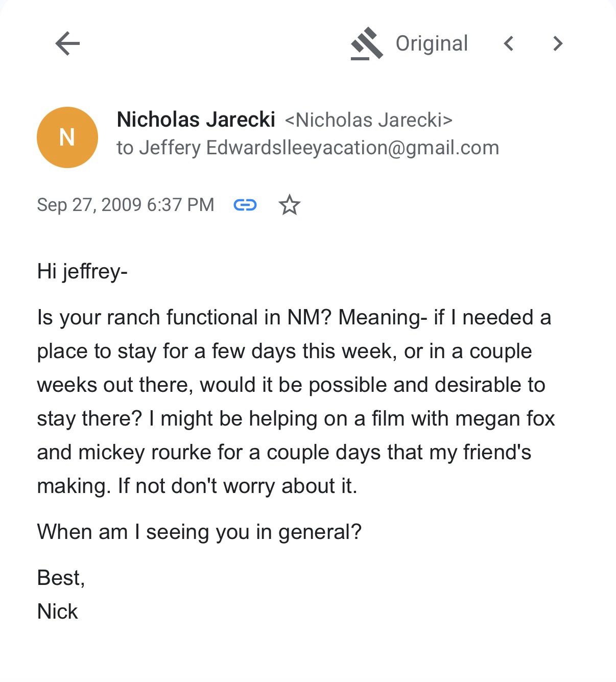
Task: Click the gavel icon beside Original
Action: 367,44
